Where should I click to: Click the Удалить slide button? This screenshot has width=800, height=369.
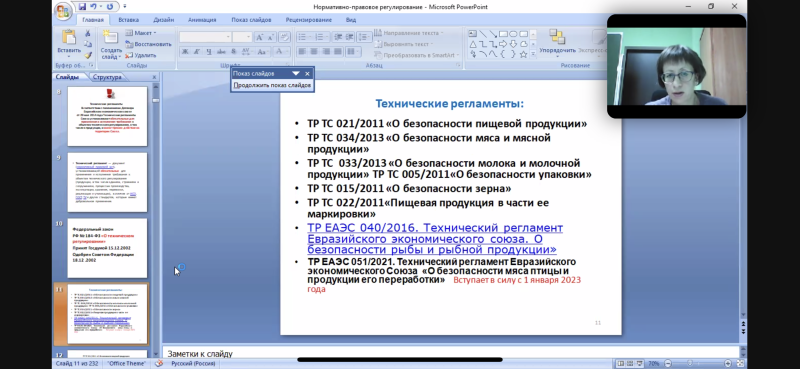coord(141,55)
